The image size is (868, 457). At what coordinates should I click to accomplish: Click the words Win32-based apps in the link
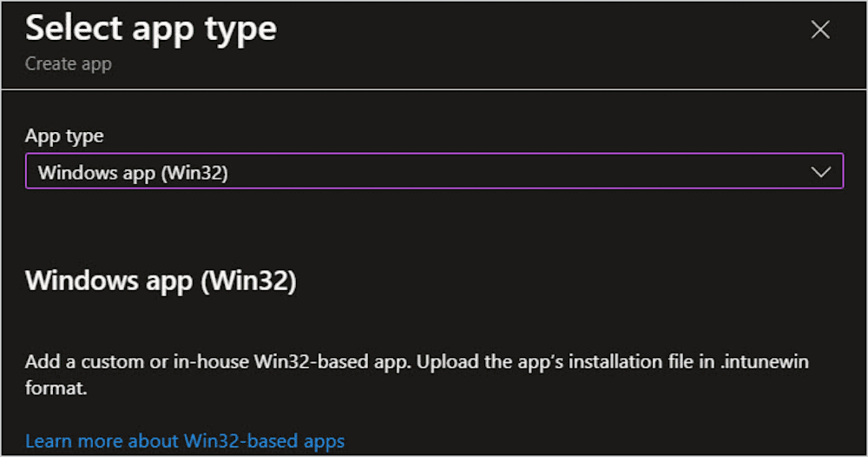click(264, 441)
